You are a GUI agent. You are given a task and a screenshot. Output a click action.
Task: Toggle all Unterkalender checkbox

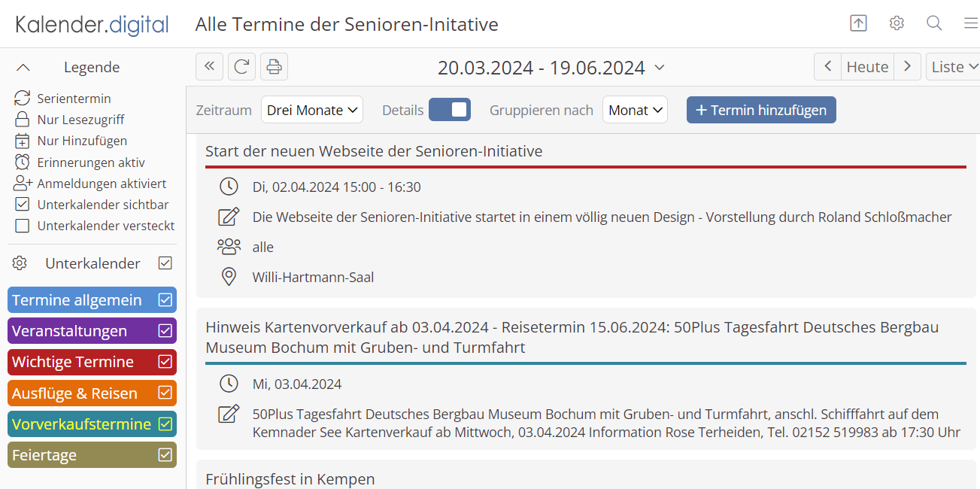tap(165, 263)
